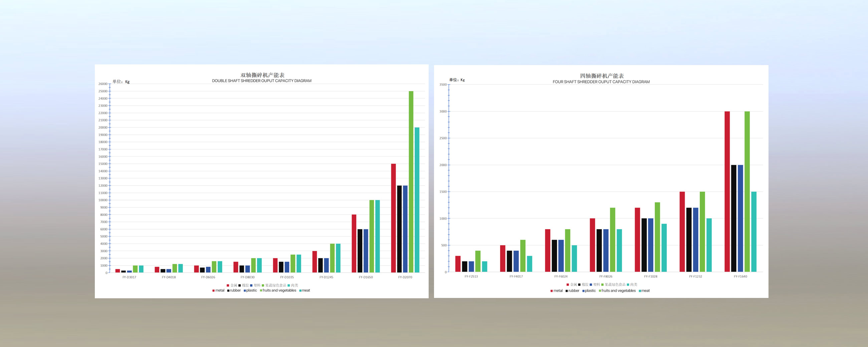Click the red metal bar for FY-F1640
This screenshot has height=347, width=868.
[727, 192]
